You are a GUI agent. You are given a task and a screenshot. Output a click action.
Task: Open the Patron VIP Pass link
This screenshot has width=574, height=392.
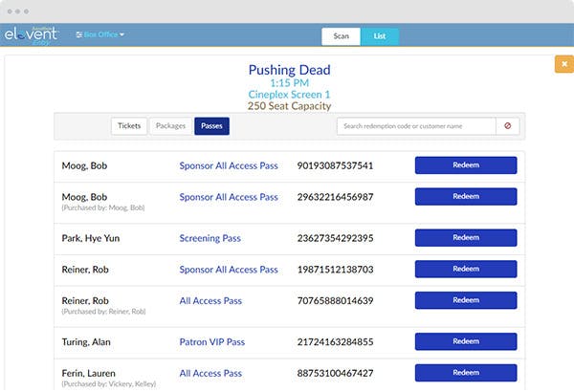click(212, 342)
